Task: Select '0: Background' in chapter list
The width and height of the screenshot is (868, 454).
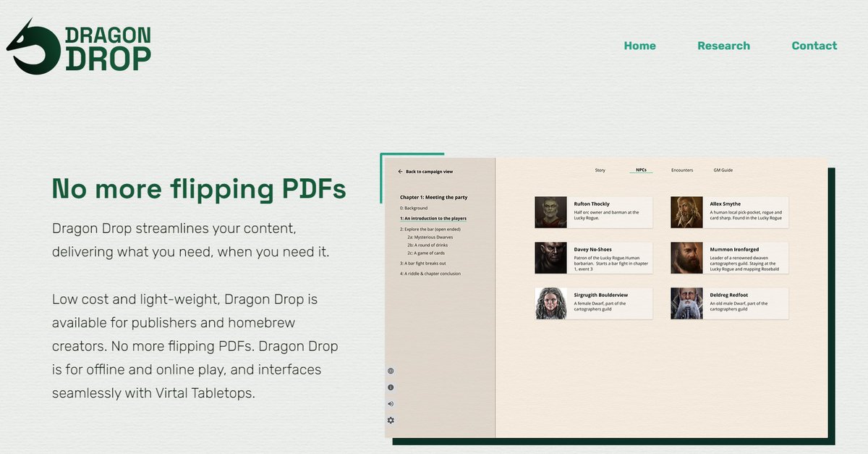Action: (414, 208)
